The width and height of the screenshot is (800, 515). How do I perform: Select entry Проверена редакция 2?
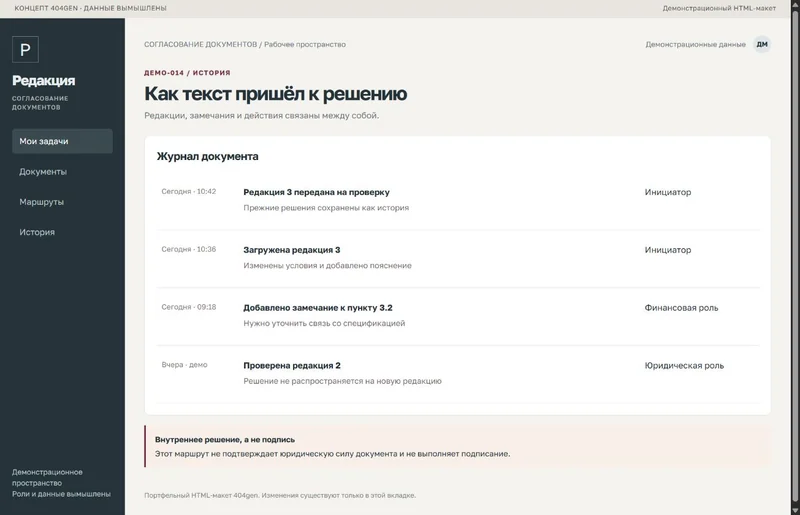coord(292,365)
